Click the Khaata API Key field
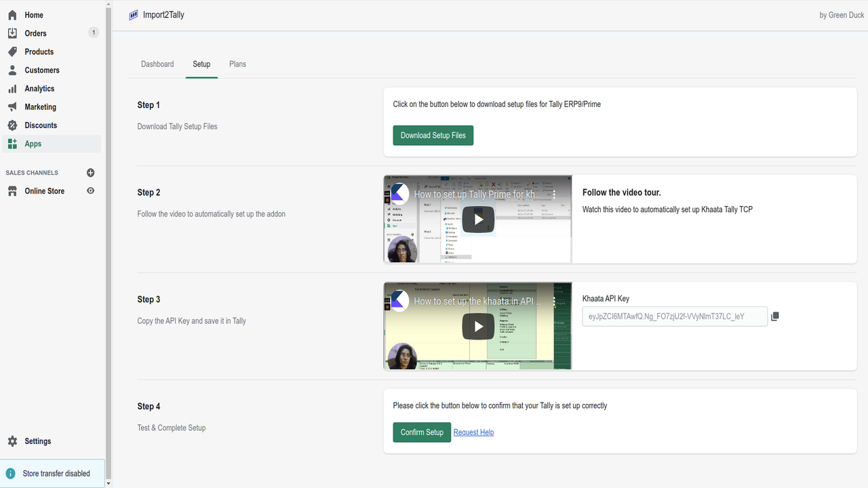868x488 pixels. (x=675, y=317)
